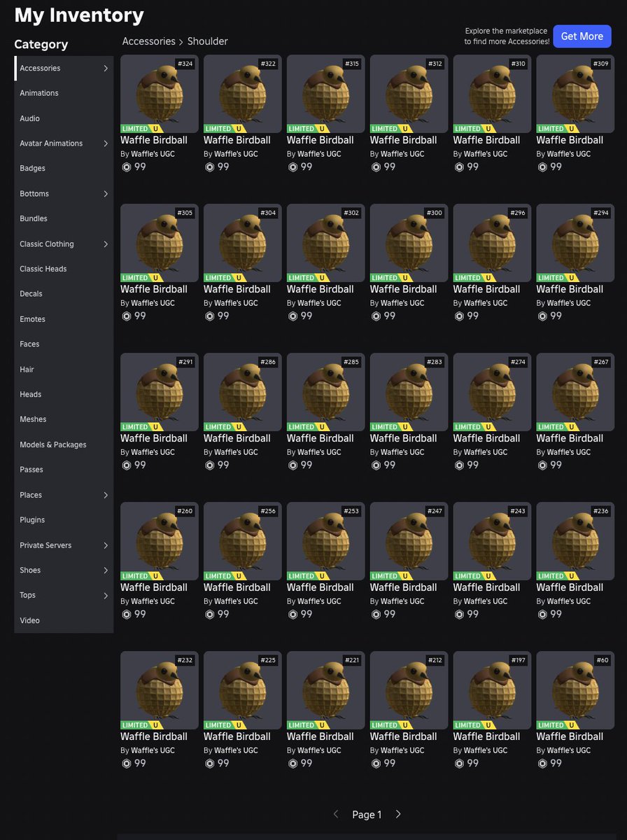Screen dimensions: 627x840
Task: Open the Emotes category
Action: pyautogui.click(x=64, y=319)
